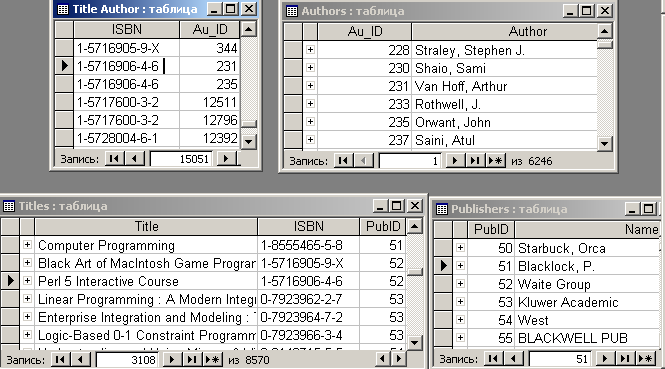Go to next record in Title Author table
Image resolution: width=665 pixels, height=369 pixels.
(226, 159)
